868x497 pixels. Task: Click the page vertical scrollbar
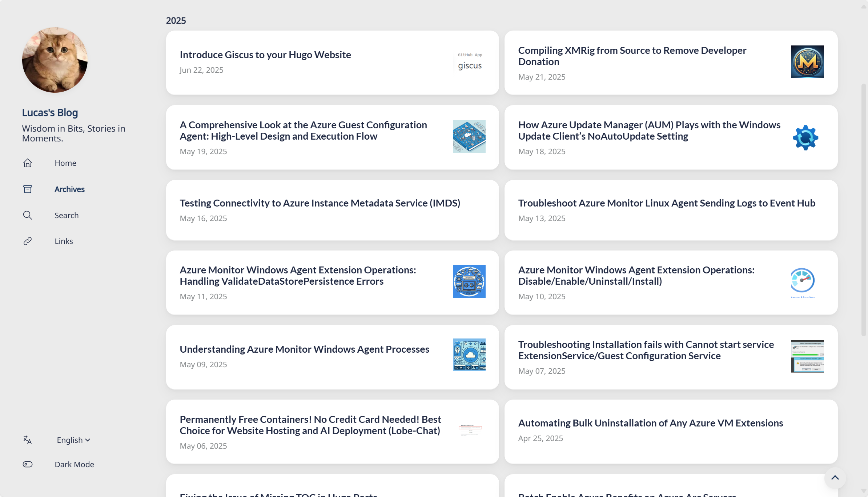tap(864, 210)
